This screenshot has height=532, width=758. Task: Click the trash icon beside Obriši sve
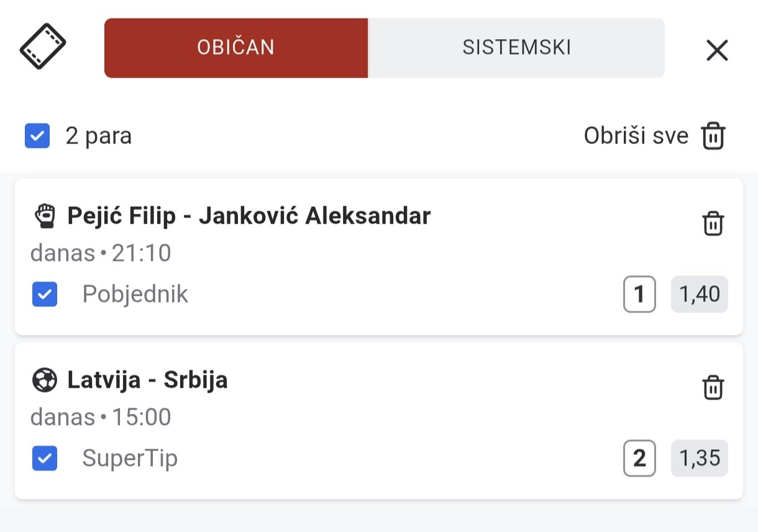click(x=713, y=135)
